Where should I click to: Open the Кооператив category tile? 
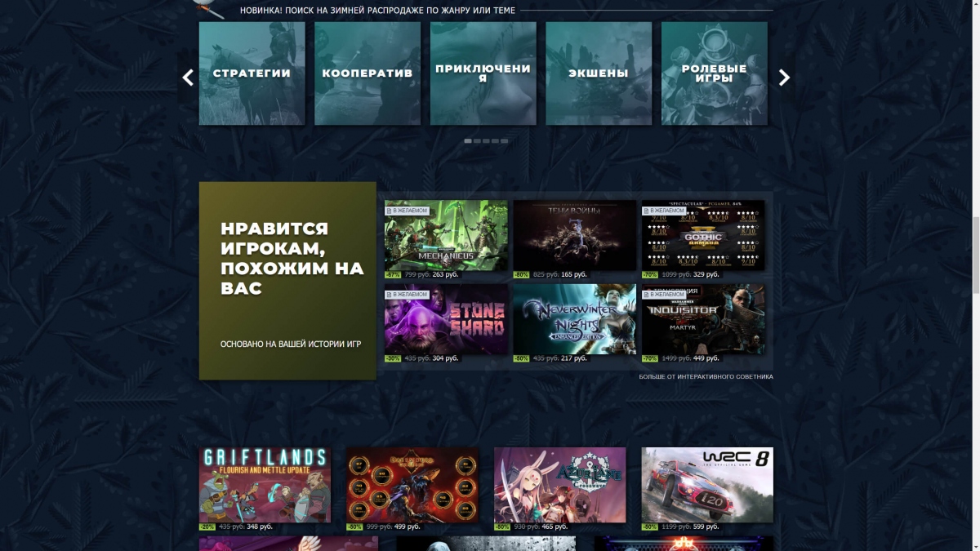(x=367, y=73)
